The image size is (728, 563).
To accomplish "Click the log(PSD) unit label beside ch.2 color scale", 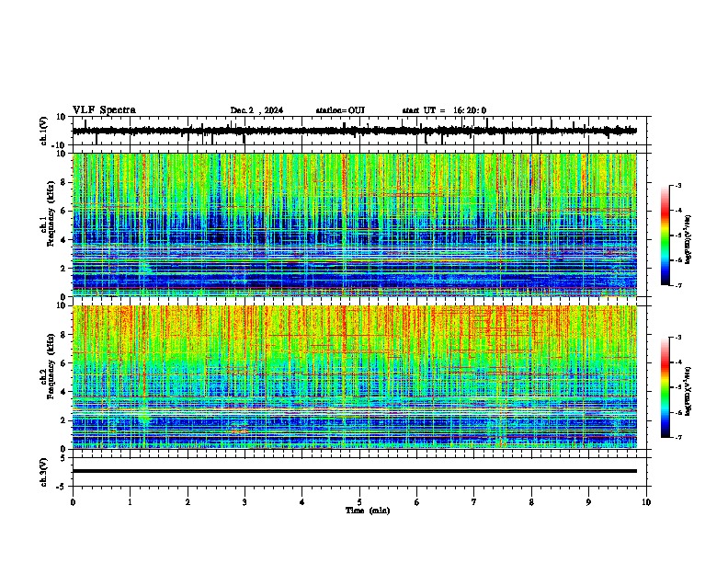I will click(x=688, y=391).
